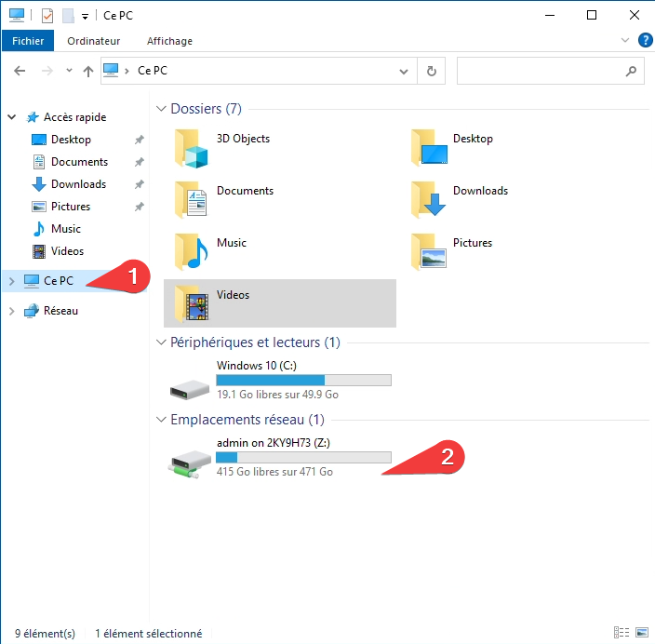Open the Fichier menu
Screen dimensions: 655x644
pos(28,41)
